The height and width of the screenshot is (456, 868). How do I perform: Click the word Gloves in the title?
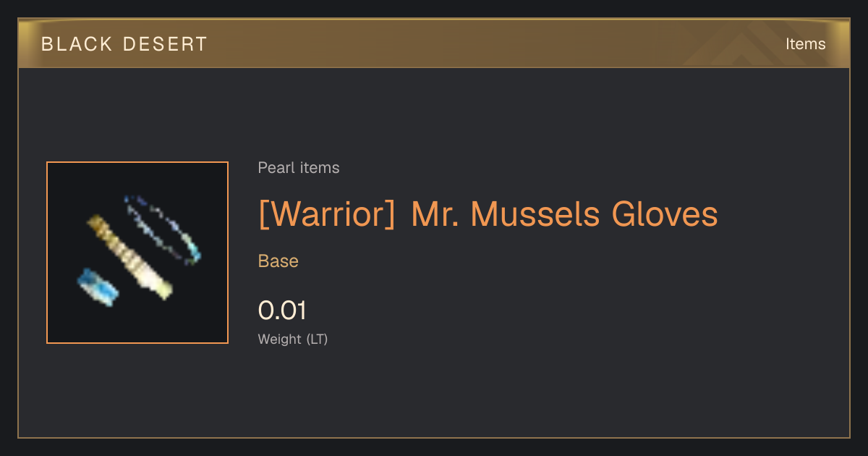point(665,214)
